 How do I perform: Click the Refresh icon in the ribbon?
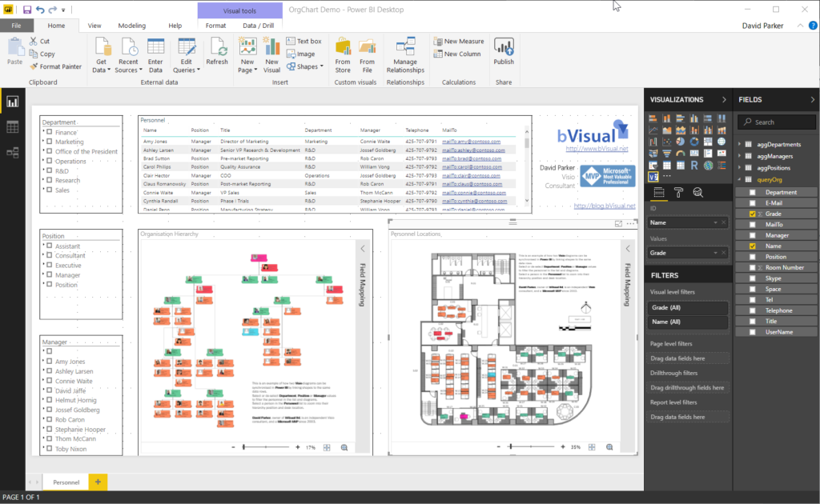coord(217,50)
